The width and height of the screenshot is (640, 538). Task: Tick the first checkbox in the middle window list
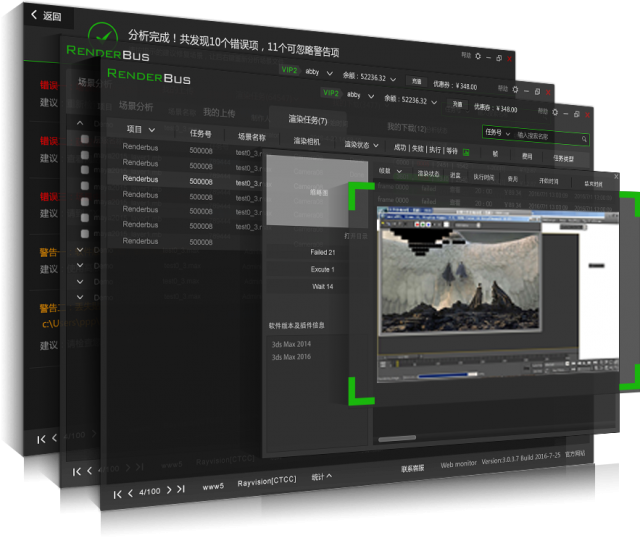click(84, 139)
